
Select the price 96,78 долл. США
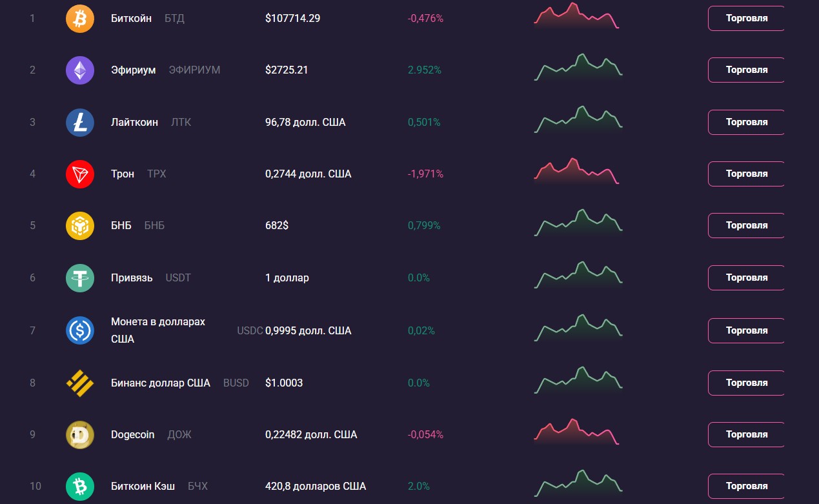click(x=305, y=122)
